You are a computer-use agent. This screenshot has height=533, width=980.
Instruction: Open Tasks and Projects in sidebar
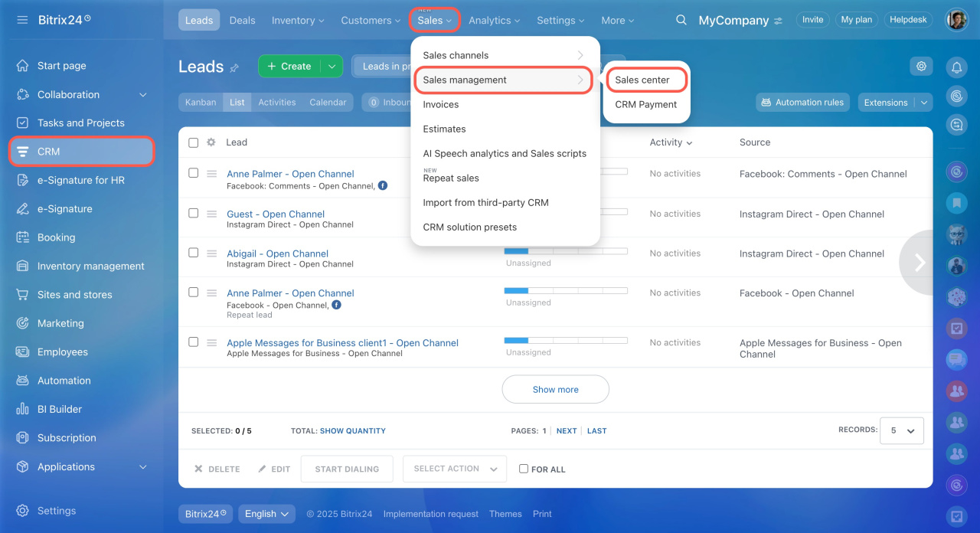click(82, 123)
